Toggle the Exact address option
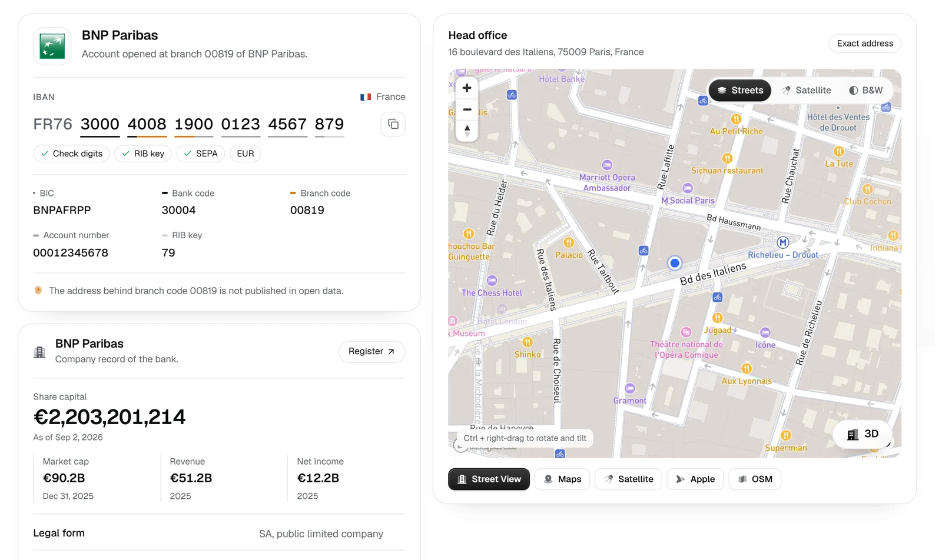 pos(865,44)
